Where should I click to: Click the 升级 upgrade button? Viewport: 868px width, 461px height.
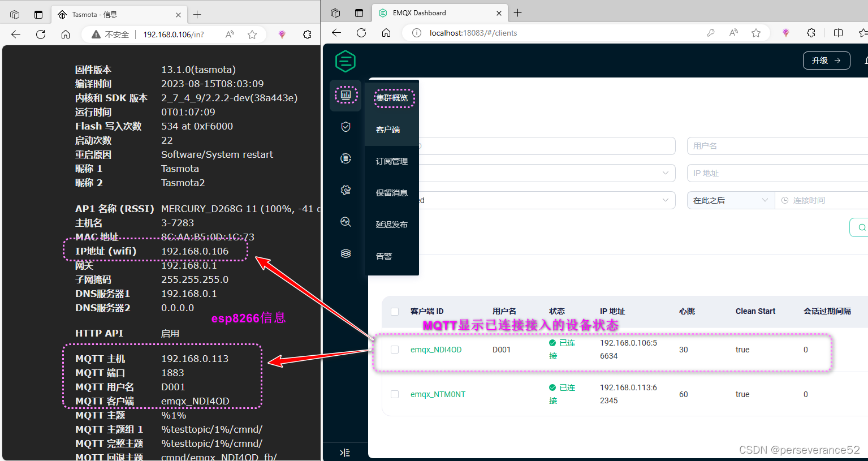[x=826, y=61]
